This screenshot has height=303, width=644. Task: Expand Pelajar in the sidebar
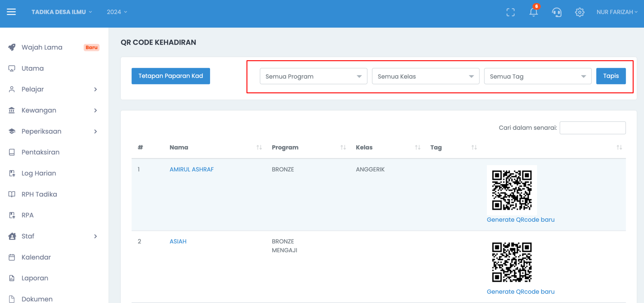pos(53,89)
